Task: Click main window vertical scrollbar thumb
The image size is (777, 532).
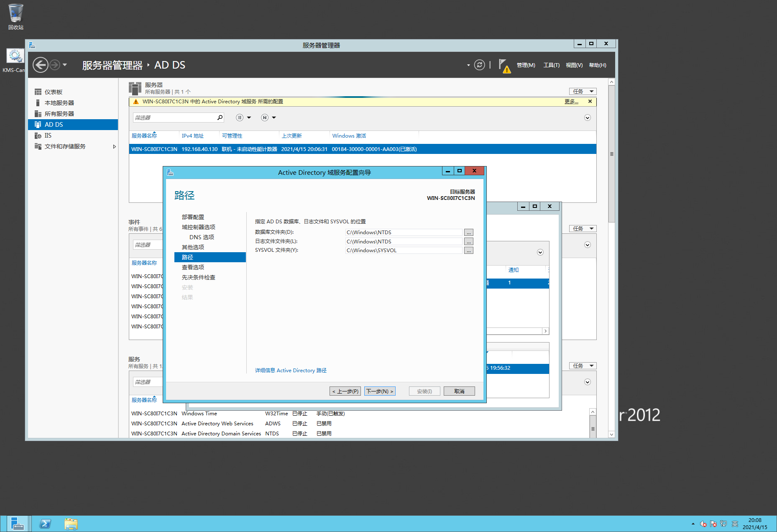Action: pyautogui.click(x=611, y=154)
